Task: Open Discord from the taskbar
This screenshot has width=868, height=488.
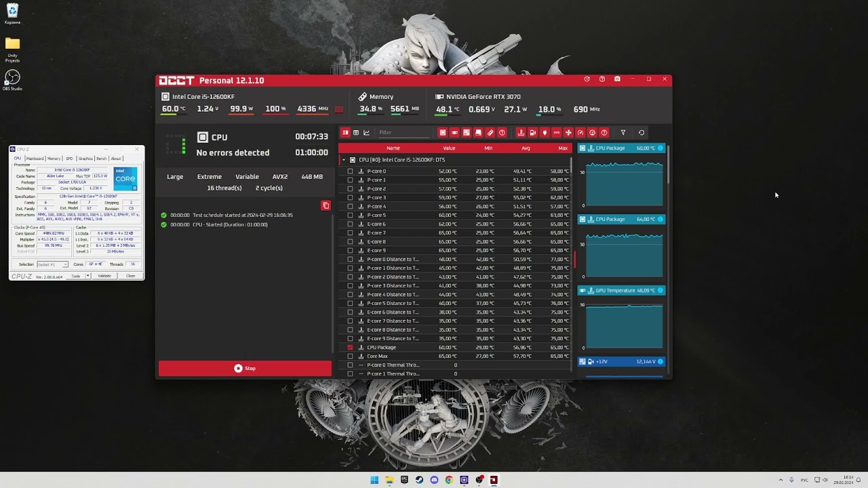Action: pos(434,480)
